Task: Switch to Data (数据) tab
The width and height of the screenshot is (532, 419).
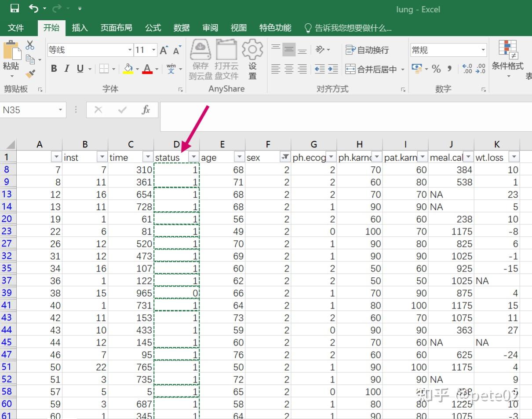Action: point(181,28)
